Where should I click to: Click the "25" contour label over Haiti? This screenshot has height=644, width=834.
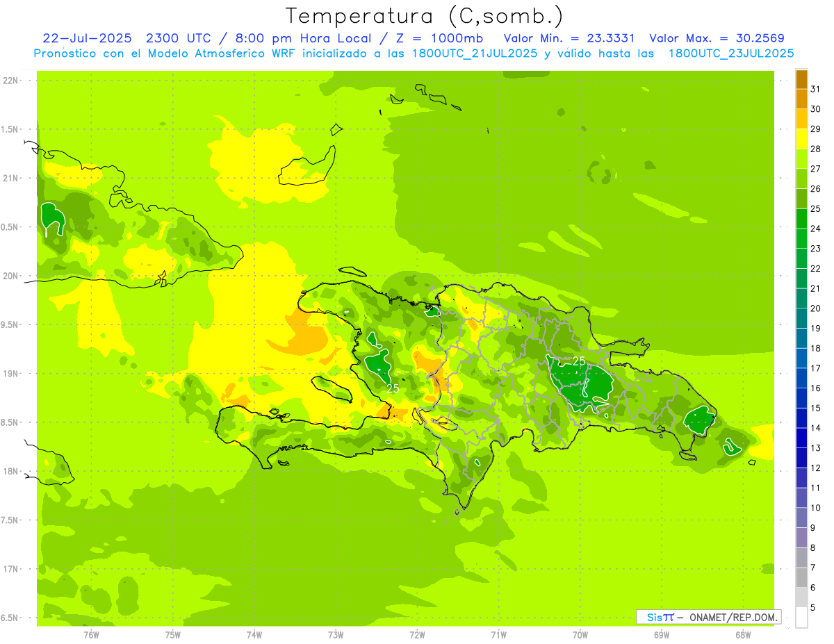(393, 389)
